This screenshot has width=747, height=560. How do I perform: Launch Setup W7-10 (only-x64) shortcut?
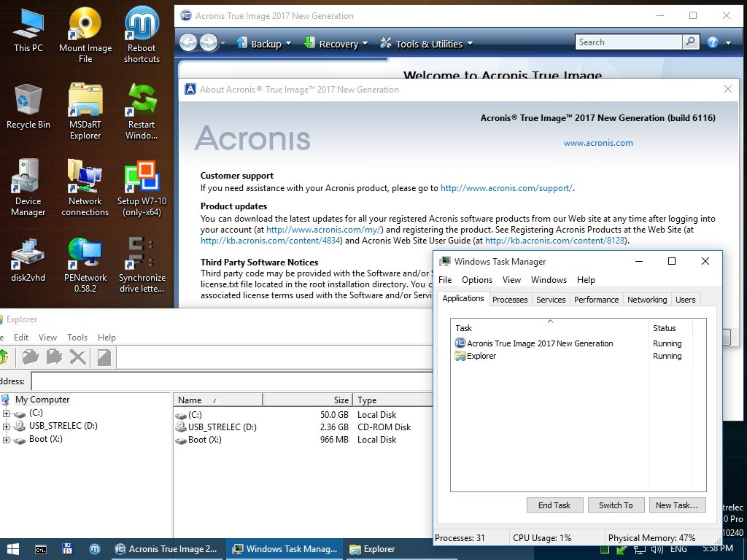(142, 188)
